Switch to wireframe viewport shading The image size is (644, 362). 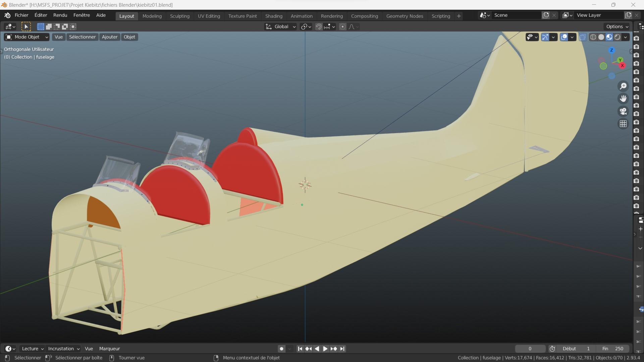pyautogui.click(x=593, y=37)
